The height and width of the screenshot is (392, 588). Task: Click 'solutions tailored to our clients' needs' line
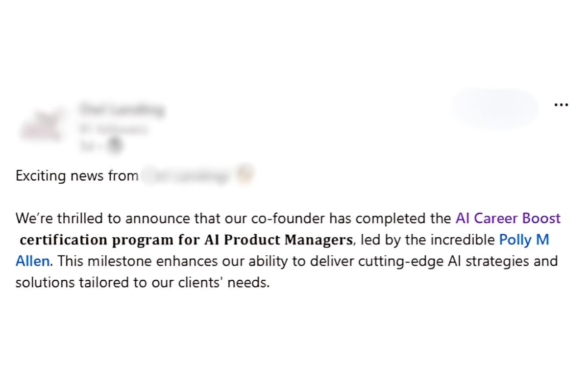click(x=142, y=283)
